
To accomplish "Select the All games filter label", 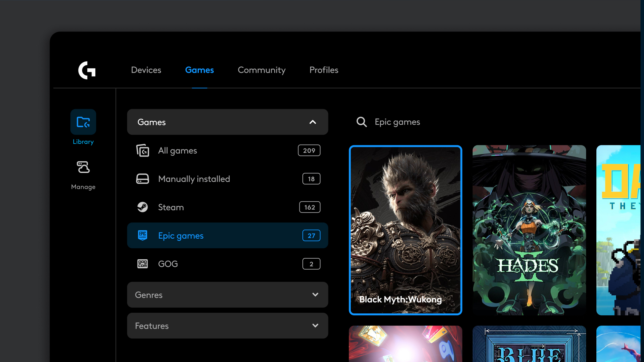I will pos(177,150).
